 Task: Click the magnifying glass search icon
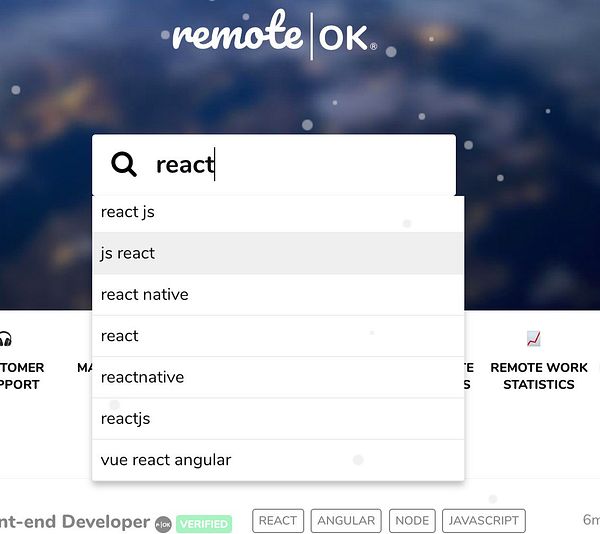(x=124, y=164)
